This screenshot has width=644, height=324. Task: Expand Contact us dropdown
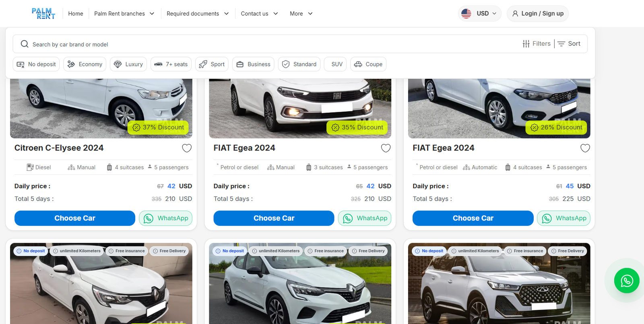pyautogui.click(x=259, y=14)
